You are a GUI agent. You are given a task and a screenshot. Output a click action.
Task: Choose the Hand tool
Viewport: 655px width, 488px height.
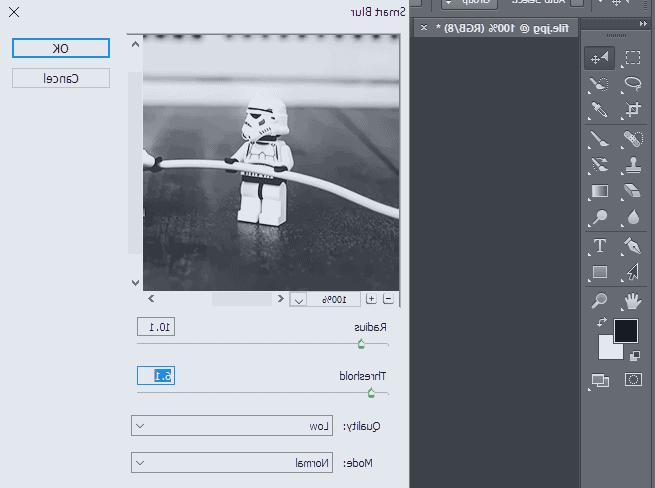[x=632, y=300]
